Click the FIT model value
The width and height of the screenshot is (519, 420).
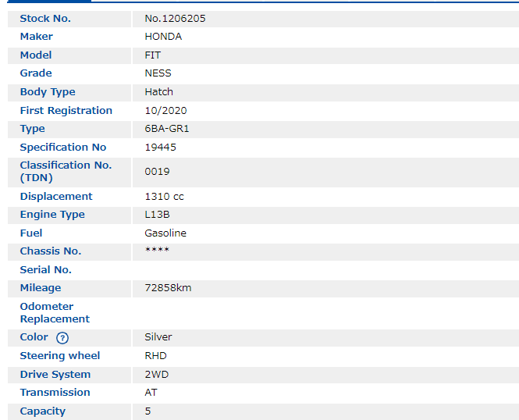click(153, 55)
